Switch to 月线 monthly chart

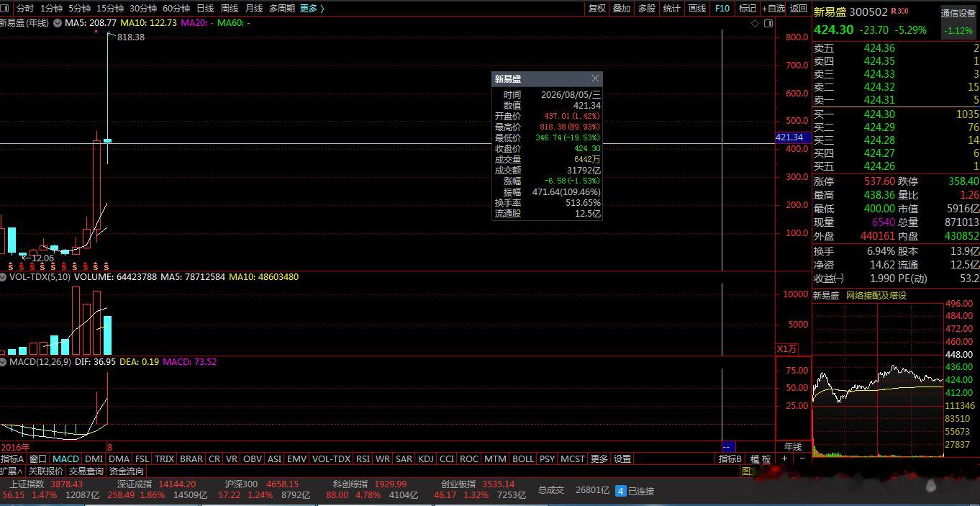pos(254,9)
